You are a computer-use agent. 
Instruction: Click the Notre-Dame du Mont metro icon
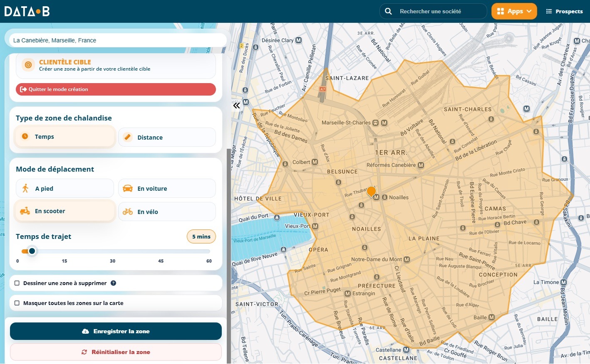pos(407,259)
